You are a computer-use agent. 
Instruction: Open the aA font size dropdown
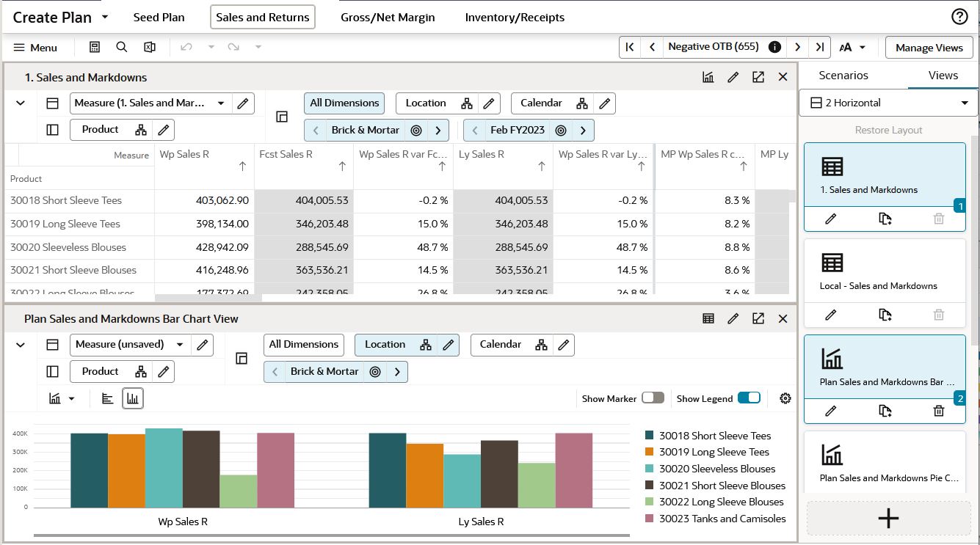tap(852, 47)
